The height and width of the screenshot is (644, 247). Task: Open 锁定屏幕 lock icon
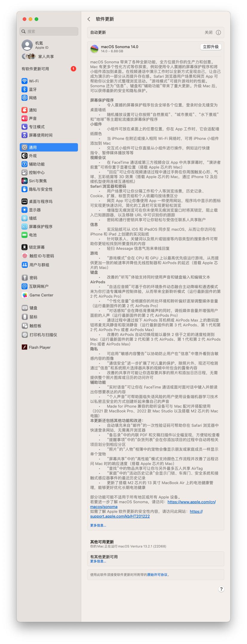24,247
